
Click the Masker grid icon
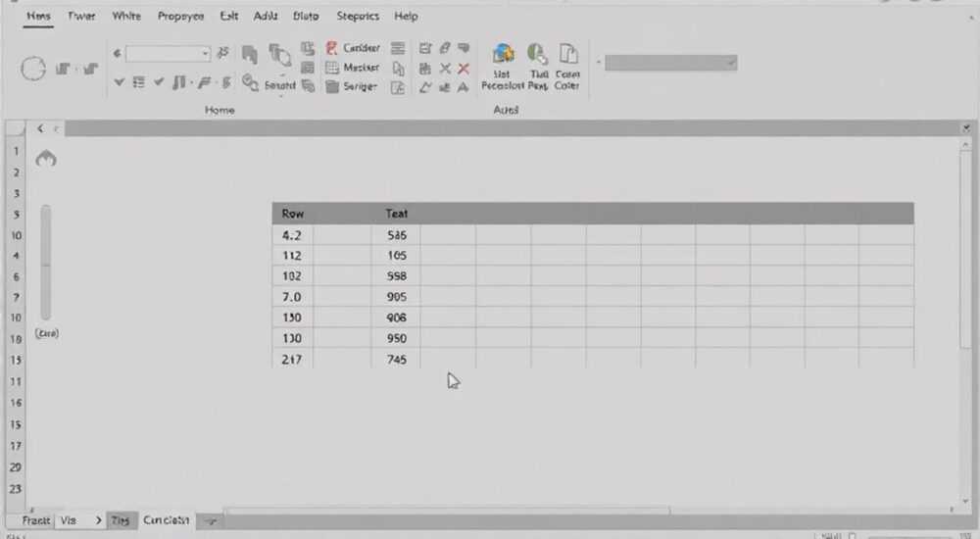point(332,68)
